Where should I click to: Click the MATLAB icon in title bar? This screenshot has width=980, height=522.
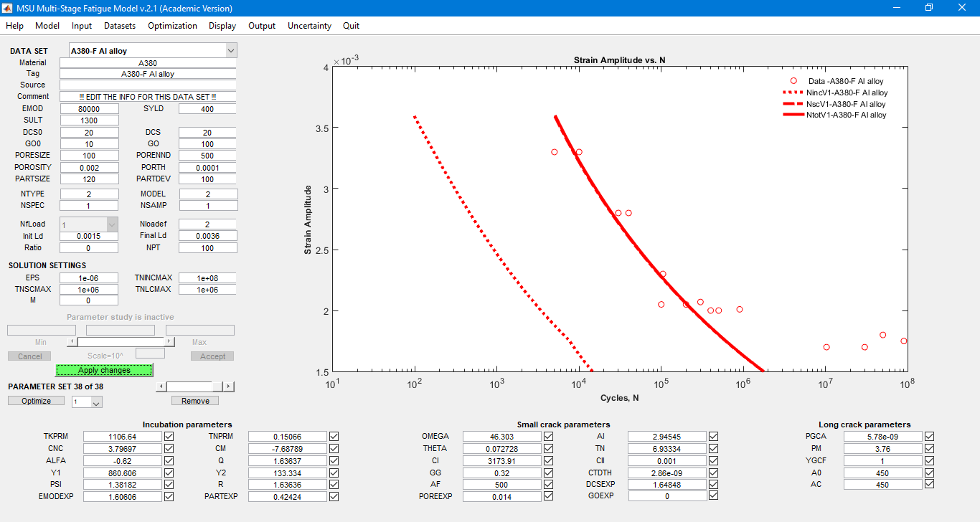click(8, 8)
